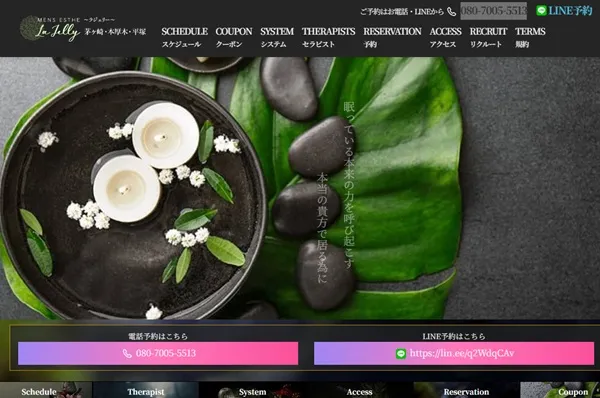Image resolution: width=600 pixels, height=398 pixels.
Task: Click the pink 080-7005-5513 phone button
Action: click(x=158, y=353)
